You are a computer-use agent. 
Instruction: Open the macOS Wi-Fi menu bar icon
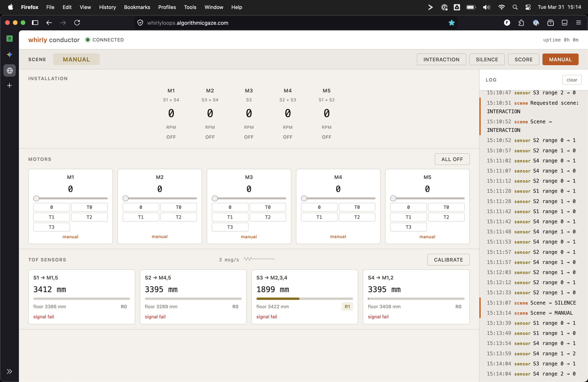point(501,7)
